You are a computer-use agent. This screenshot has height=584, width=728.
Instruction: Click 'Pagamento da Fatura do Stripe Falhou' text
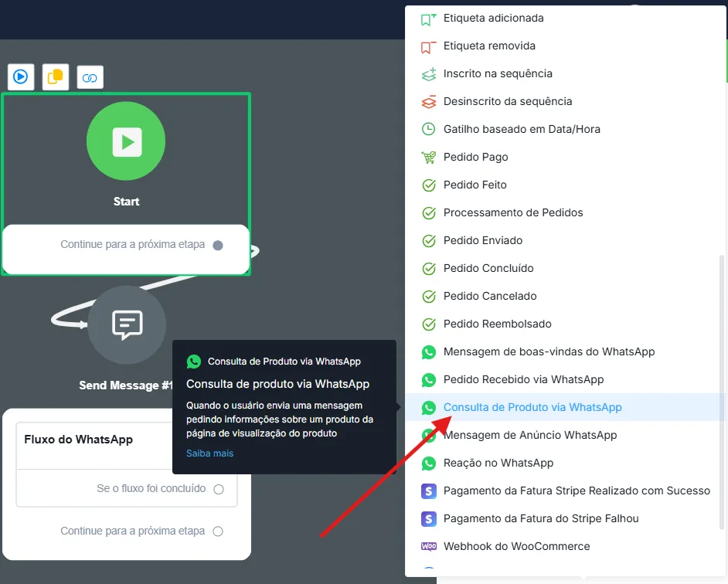tap(541, 518)
